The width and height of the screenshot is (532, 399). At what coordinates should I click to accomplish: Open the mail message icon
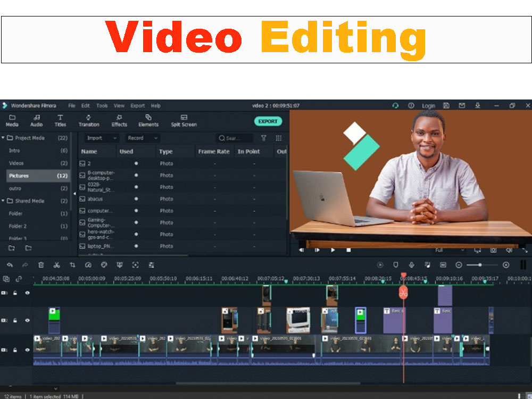pos(462,105)
